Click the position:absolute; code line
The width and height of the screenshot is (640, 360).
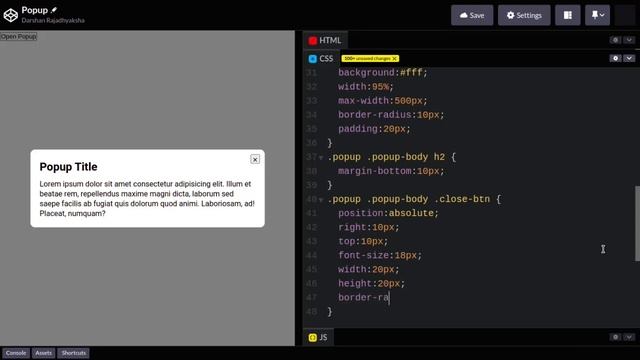[388, 213]
